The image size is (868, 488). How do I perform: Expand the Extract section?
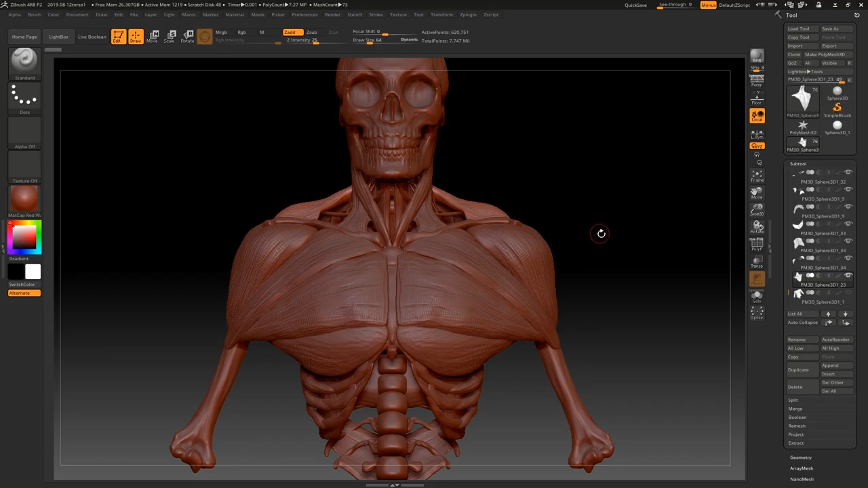796,443
